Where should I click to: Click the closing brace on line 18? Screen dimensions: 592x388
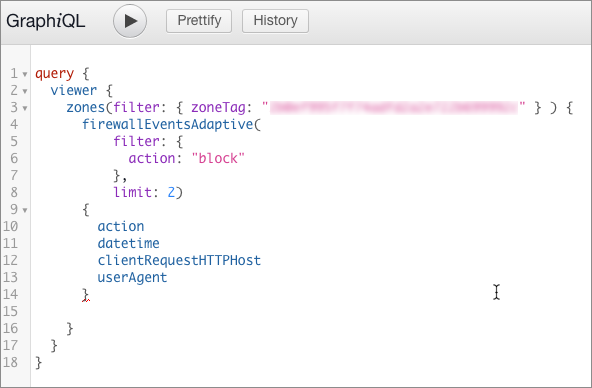pyautogui.click(x=39, y=362)
